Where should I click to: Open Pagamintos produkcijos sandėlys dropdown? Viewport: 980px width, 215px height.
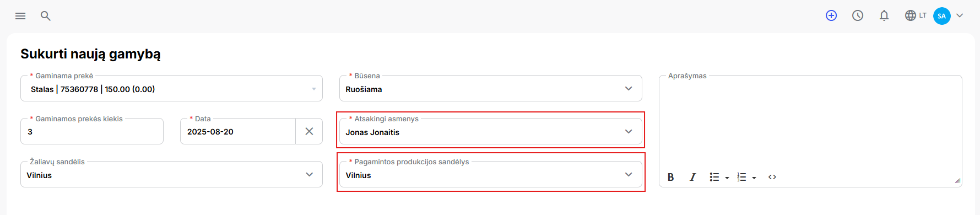click(491, 174)
